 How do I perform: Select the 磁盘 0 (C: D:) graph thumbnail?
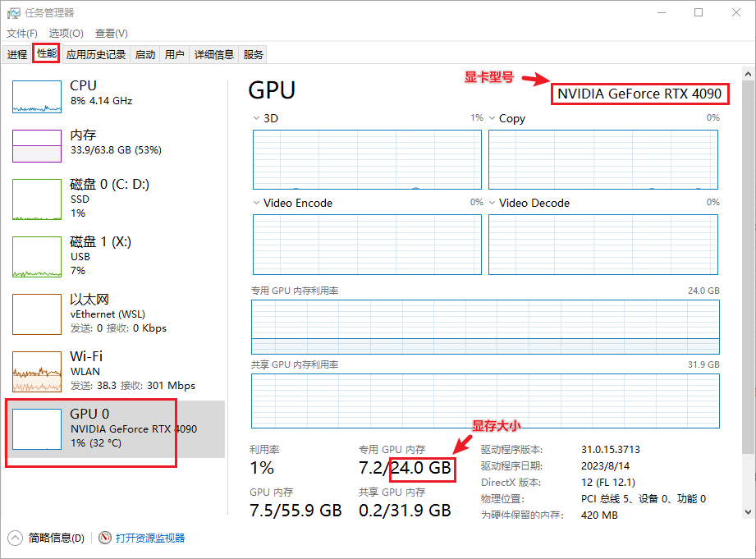[37, 199]
